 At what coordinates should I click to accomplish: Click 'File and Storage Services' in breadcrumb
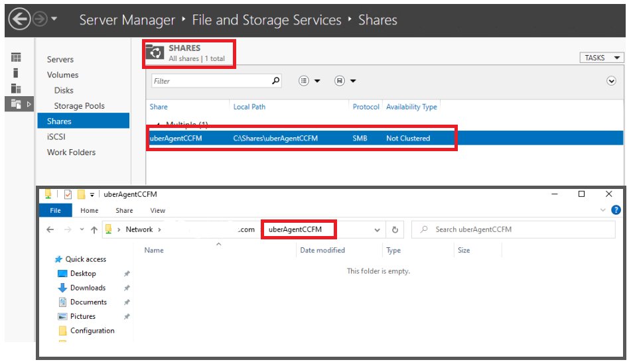(267, 20)
